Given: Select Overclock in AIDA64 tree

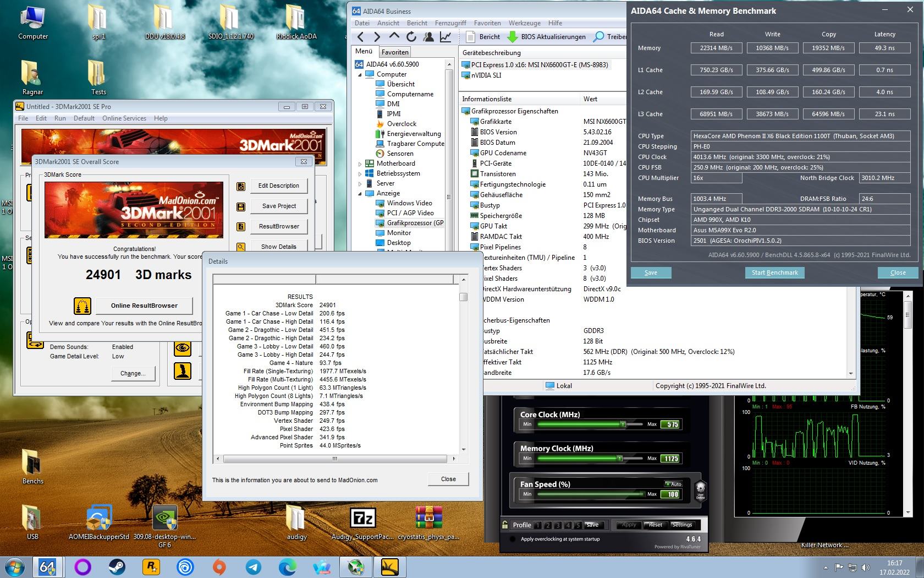Looking at the screenshot, I should pyautogui.click(x=396, y=124).
